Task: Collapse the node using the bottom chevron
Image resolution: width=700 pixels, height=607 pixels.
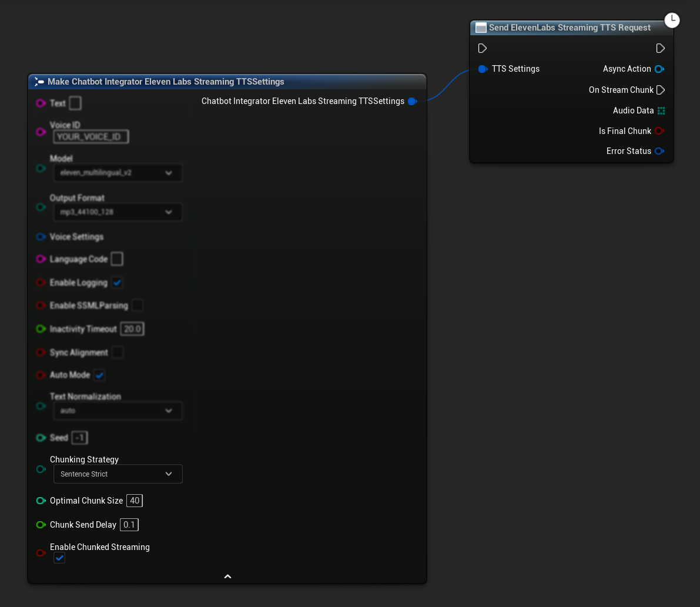Action: click(227, 576)
